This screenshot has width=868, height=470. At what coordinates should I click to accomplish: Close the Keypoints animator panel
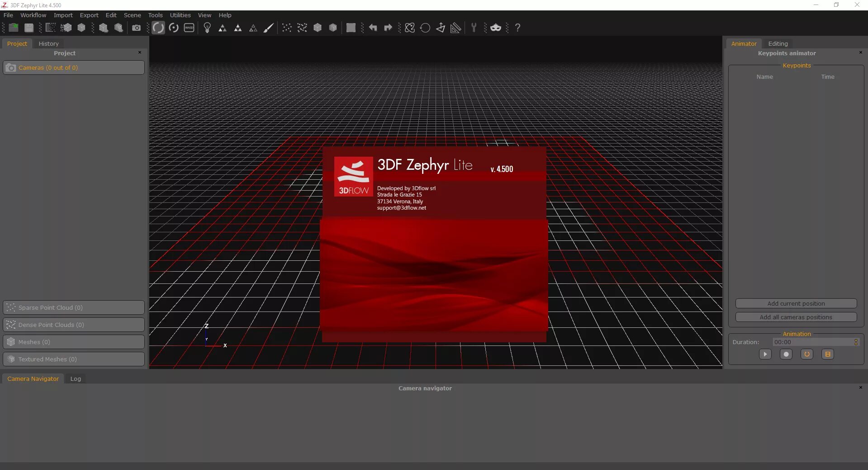tap(861, 53)
